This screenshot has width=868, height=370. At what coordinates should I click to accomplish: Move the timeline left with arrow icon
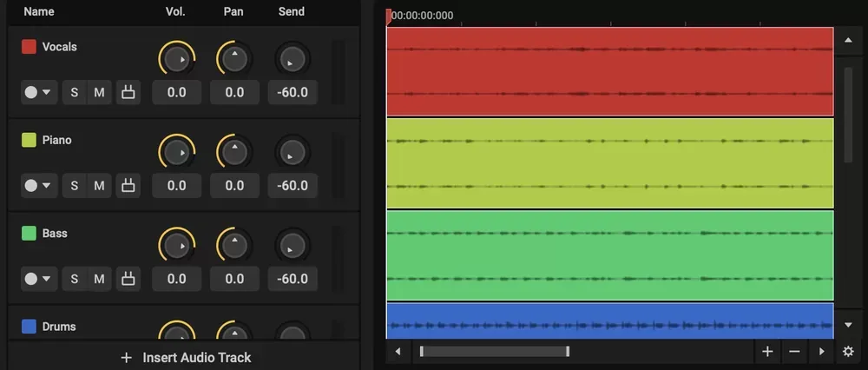398,351
